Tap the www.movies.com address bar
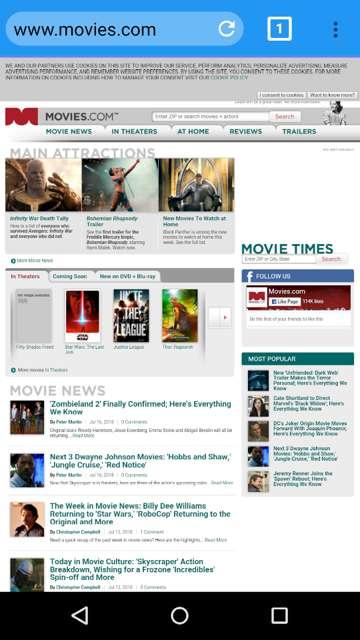The width and height of the screenshot is (360, 640). point(110,29)
